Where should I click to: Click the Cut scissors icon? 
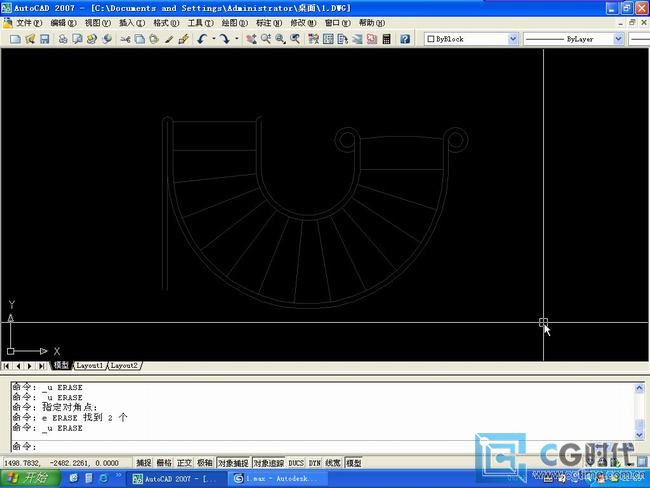coord(125,39)
